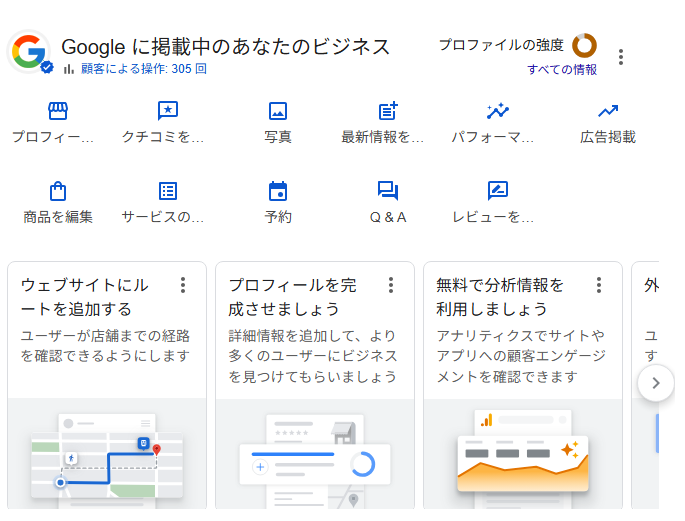Open the 写真 photos icon
Image resolution: width=685 pixels, height=521 pixels.
tap(278, 112)
